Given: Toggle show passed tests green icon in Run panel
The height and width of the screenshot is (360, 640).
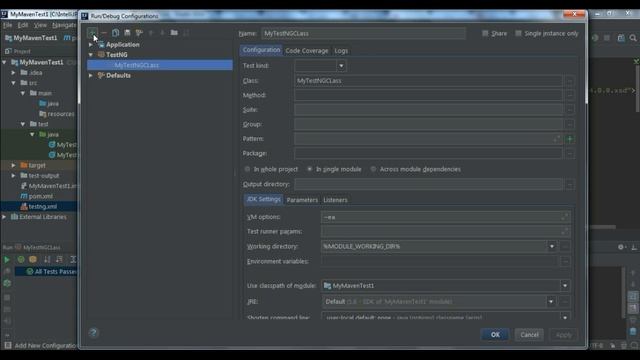Looking at the screenshot, I should coord(21,260).
